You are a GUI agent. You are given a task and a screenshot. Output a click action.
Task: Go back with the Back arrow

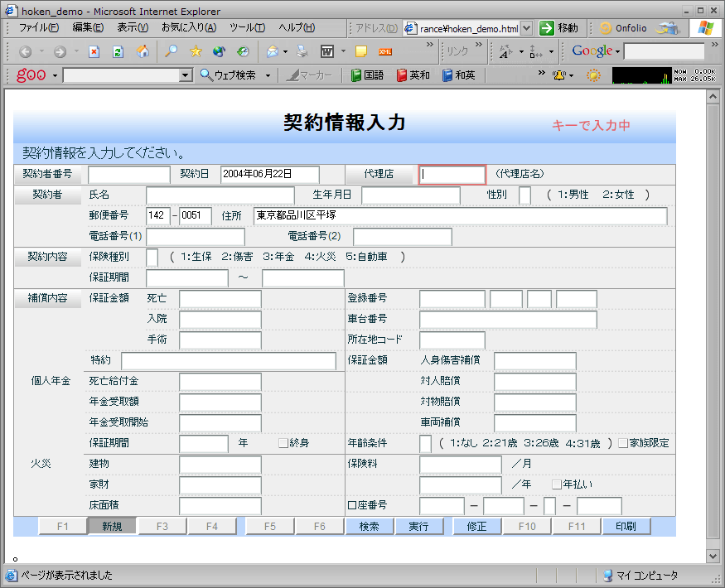tap(26, 51)
